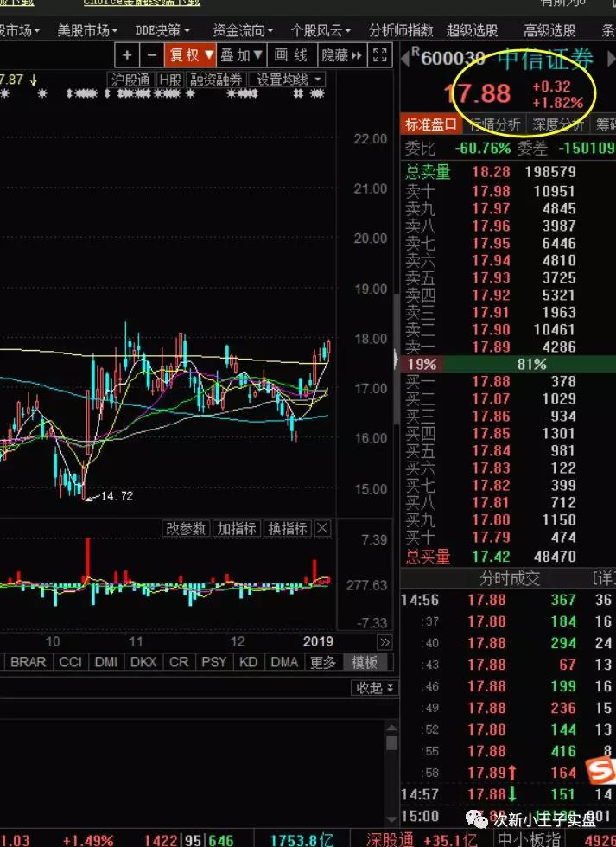Go to previous stock with left arrow beside 600030
This screenshot has width=616, height=847.
(405, 58)
